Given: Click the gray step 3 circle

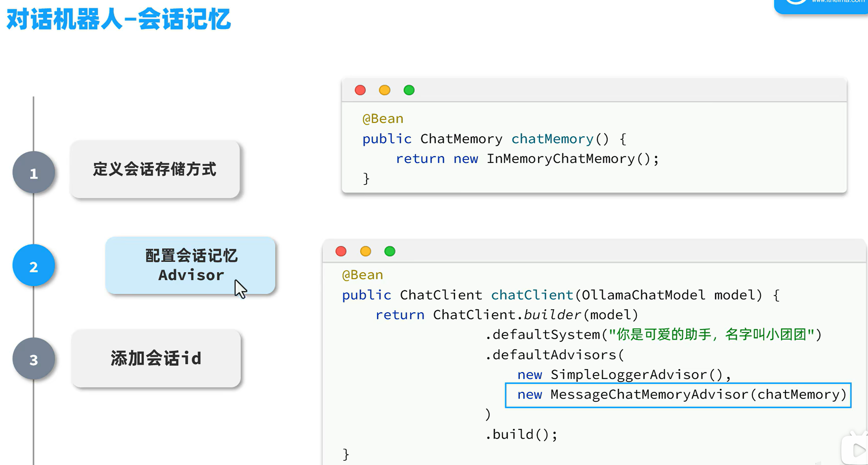Looking at the screenshot, I should tap(34, 359).
